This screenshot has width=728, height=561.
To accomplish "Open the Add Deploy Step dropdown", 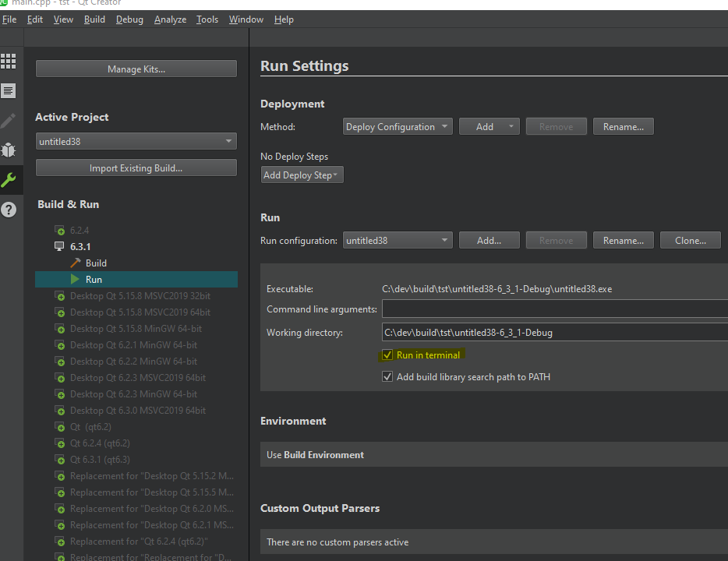I will pyautogui.click(x=302, y=175).
